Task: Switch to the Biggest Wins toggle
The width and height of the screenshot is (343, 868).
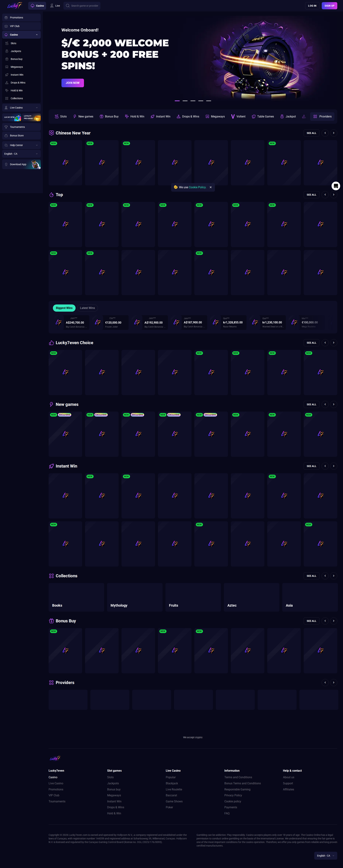Action: [x=64, y=308]
